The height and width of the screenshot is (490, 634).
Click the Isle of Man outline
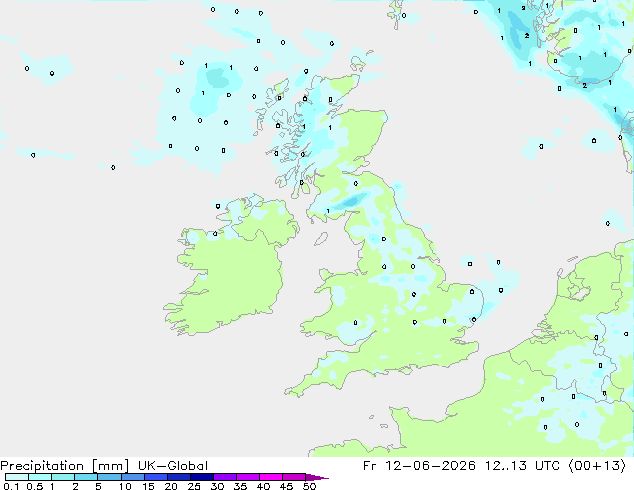pyautogui.click(x=321, y=239)
